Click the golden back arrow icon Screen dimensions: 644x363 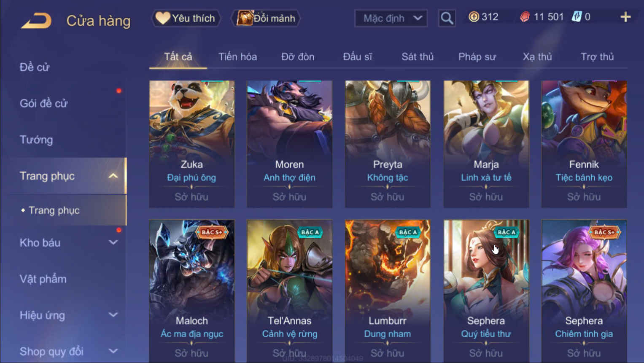click(36, 20)
